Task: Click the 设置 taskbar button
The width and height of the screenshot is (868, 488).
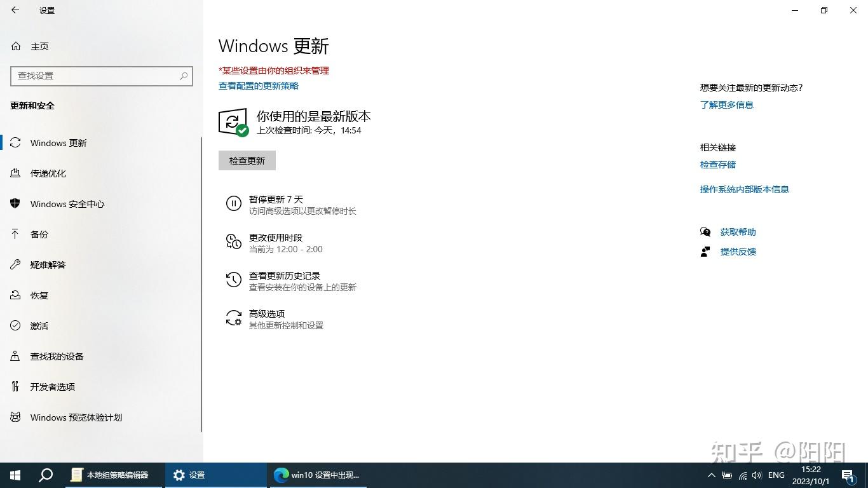Action: pyautogui.click(x=215, y=475)
